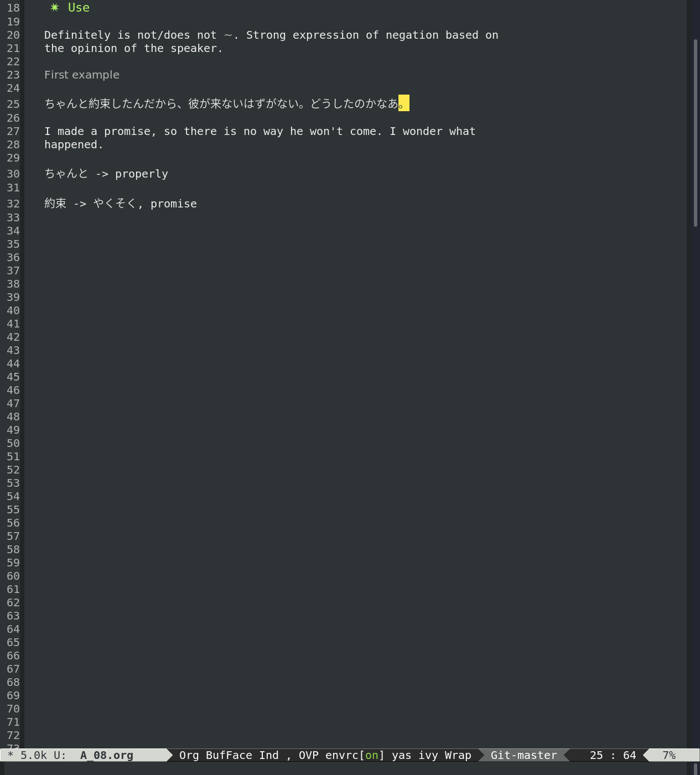The image size is (700, 775).
Task: Click the OVP minor mode indicator
Action: pos(309,755)
